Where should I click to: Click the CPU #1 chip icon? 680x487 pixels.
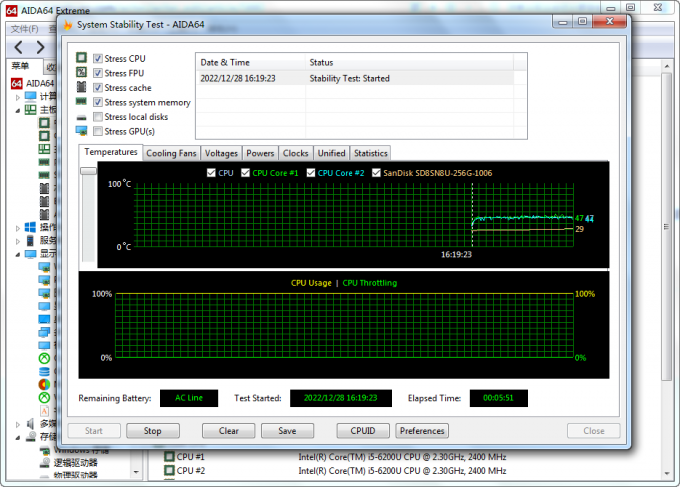(x=169, y=457)
